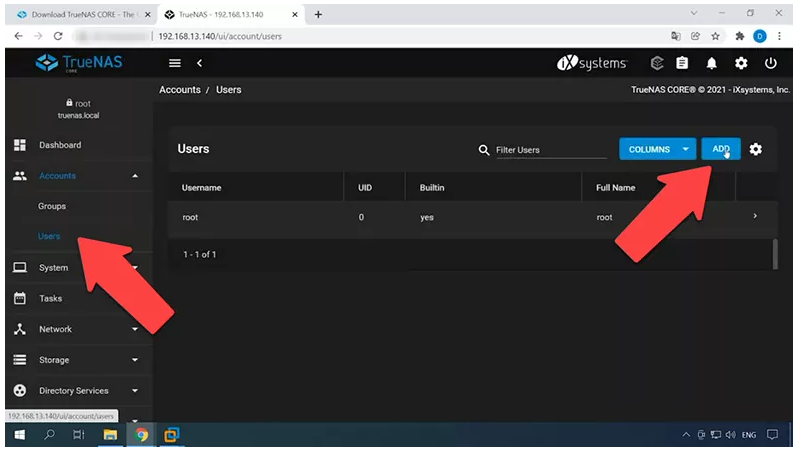Open a new browser tab
Screen dimensions: 797x451
(318, 15)
